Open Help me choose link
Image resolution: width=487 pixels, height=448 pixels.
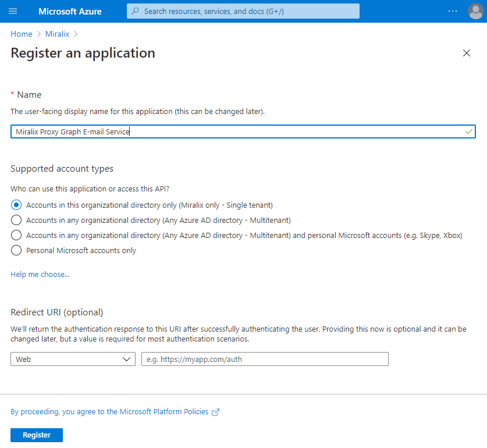point(40,275)
